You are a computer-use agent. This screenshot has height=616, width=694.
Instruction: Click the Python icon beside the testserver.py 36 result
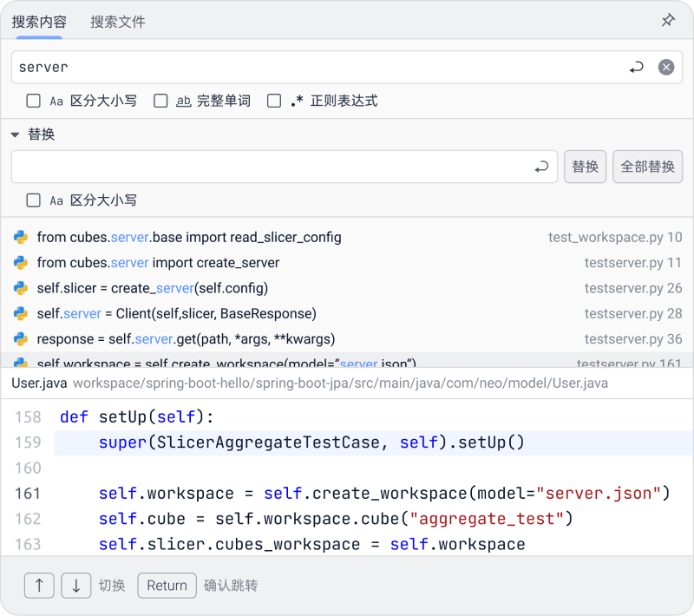coord(21,339)
